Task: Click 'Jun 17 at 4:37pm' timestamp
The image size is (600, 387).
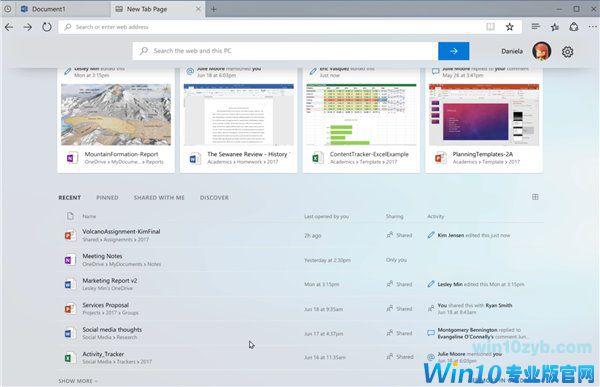Action: [323, 333]
